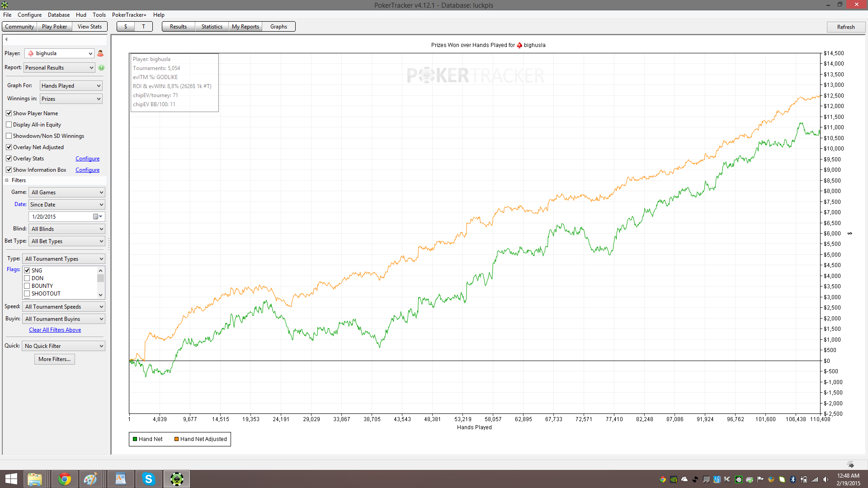Open the green report help icon
Screen dimensions: 868x488
coord(101,68)
